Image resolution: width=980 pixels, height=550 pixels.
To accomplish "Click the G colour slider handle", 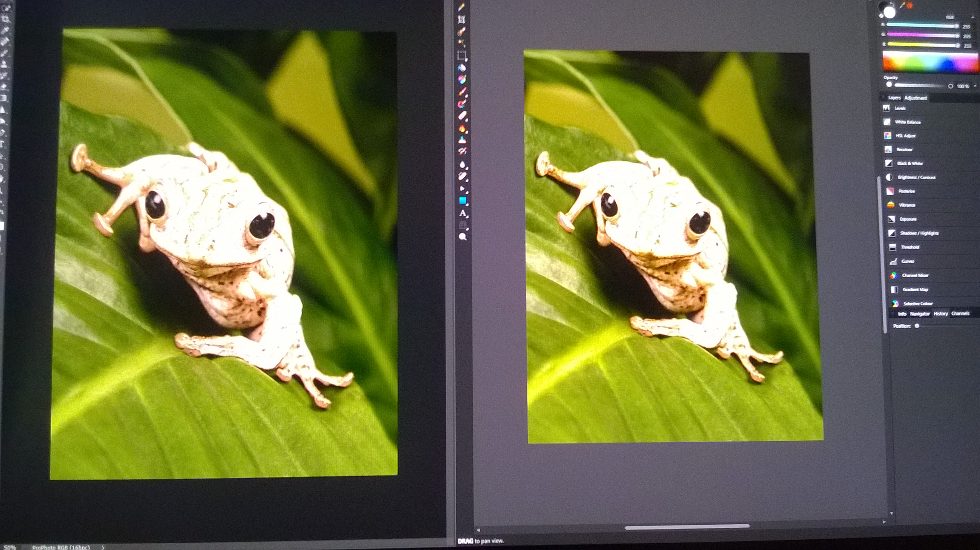I will (x=957, y=36).
